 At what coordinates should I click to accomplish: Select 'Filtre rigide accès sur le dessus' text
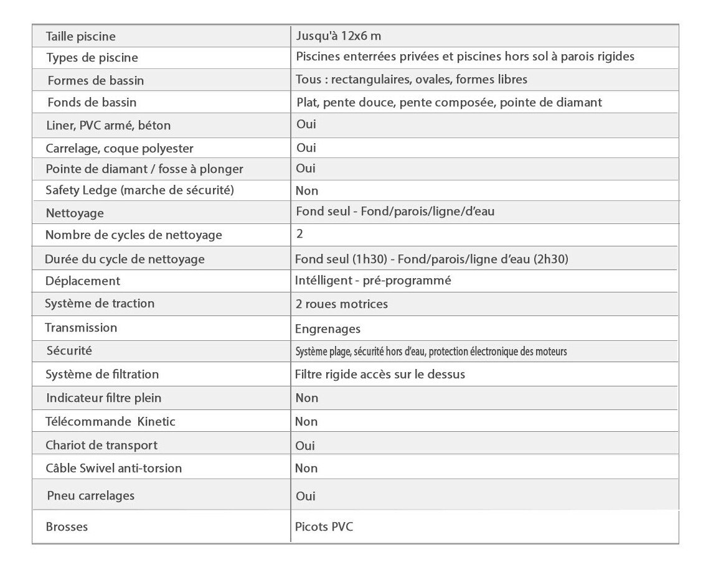[380, 375]
